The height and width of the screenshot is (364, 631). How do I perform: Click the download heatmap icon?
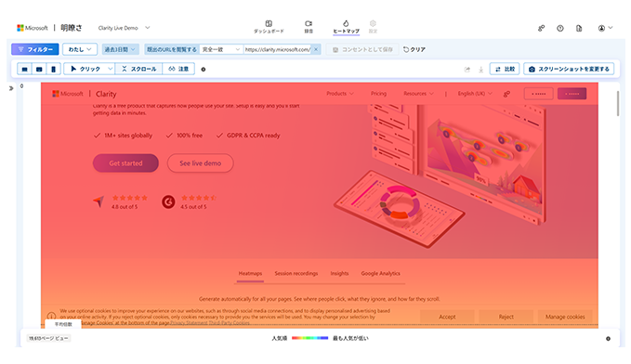coord(480,70)
